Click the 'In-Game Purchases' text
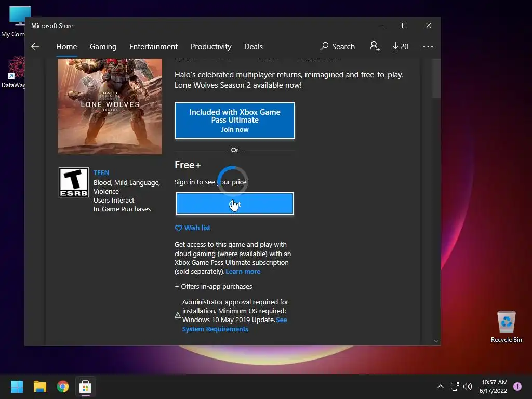The image size is (532, 399). pos(122,209)
